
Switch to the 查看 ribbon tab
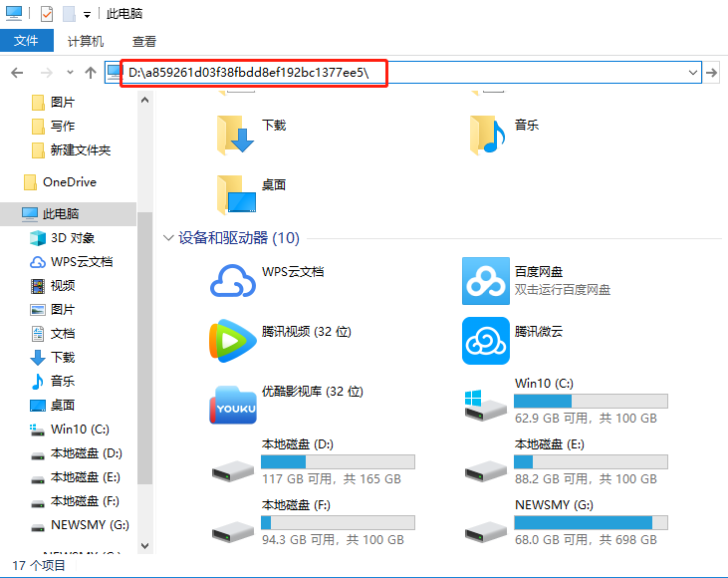pos(144,41)
